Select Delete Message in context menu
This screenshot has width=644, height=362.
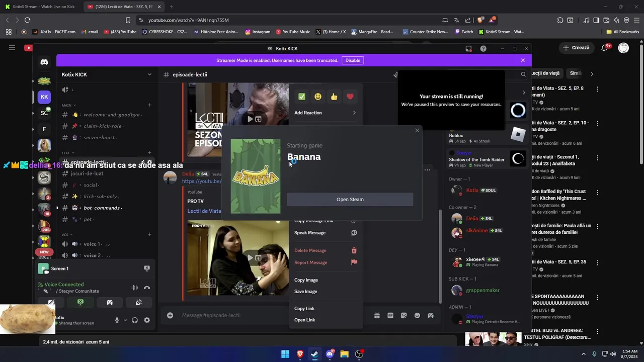[x=326, y=250]
